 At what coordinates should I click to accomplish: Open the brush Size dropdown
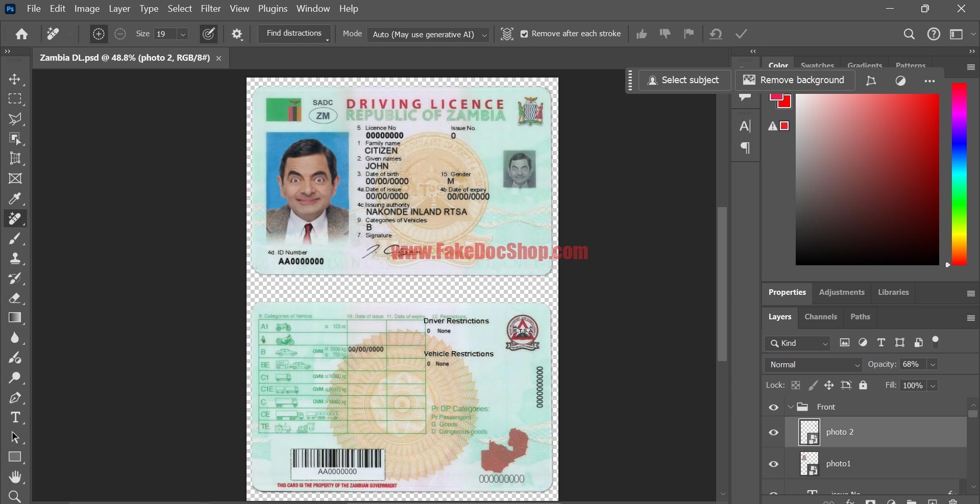[183, 34]
